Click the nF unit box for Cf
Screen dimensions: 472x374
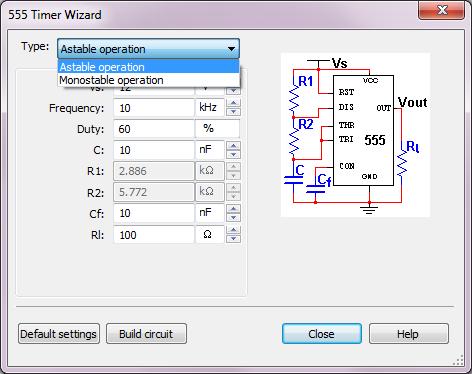[210, 213]
